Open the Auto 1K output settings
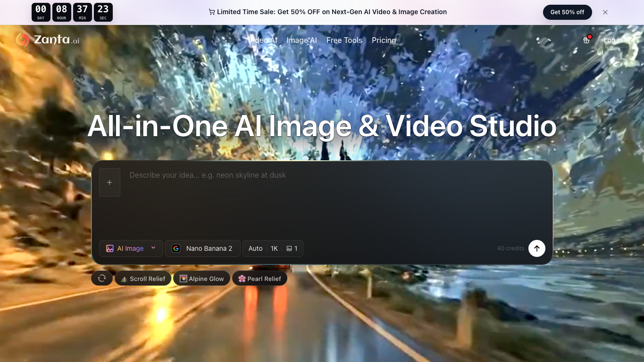Viewport: 644px width, 362px height. point(273,248)
